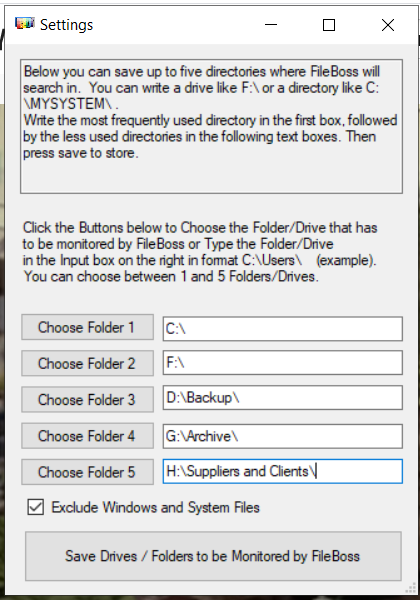This screenshot has width=420, height=600.
Task: Click the H:\Suppliers and Clients\ field
Action: coord(283,471)
